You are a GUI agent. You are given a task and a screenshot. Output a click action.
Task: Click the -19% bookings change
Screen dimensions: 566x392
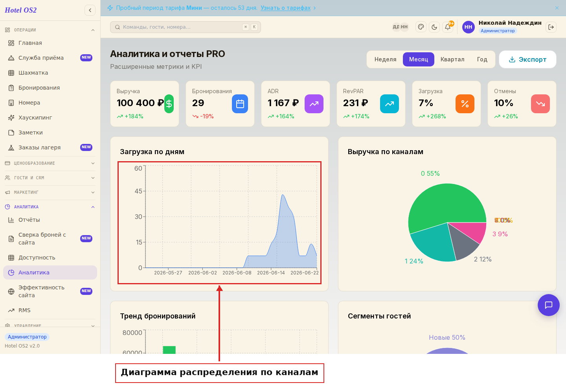203,116
